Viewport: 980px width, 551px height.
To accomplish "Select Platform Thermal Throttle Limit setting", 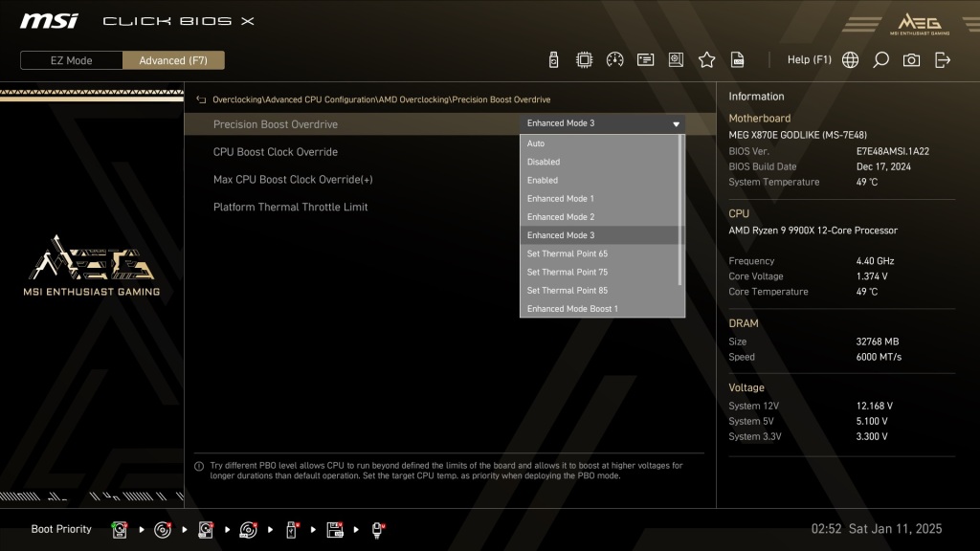I will [x=290, y=207].
